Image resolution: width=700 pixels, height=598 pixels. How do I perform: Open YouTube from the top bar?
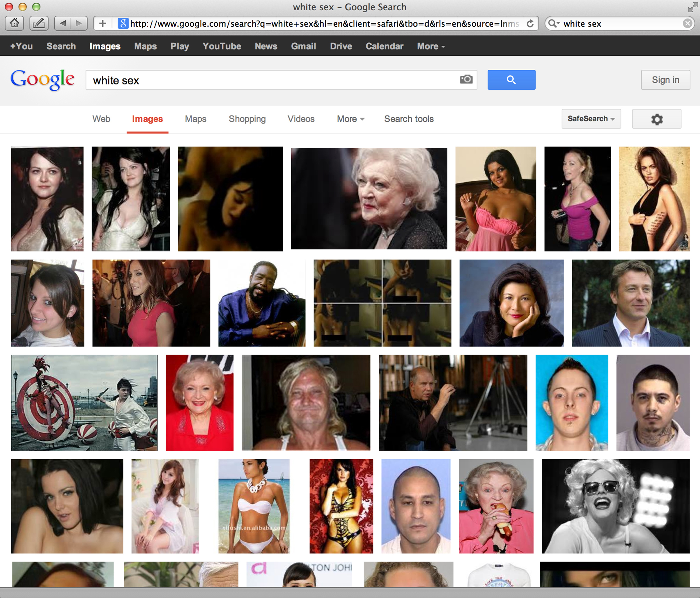click(221, 46)
